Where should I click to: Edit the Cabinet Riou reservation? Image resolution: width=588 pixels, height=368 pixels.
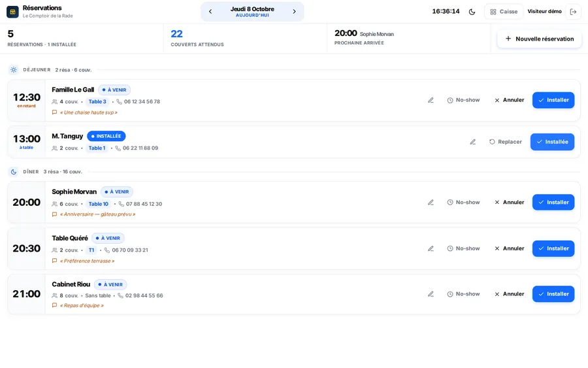(x=431, y=294)
